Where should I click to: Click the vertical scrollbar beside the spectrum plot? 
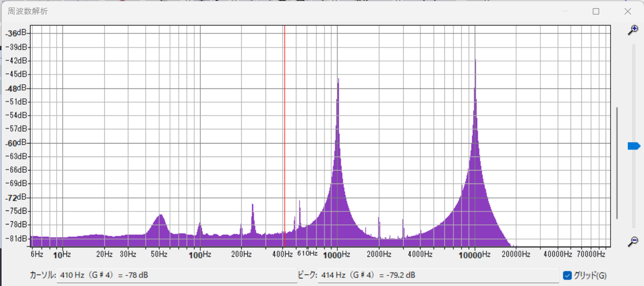tap(618, 162)
